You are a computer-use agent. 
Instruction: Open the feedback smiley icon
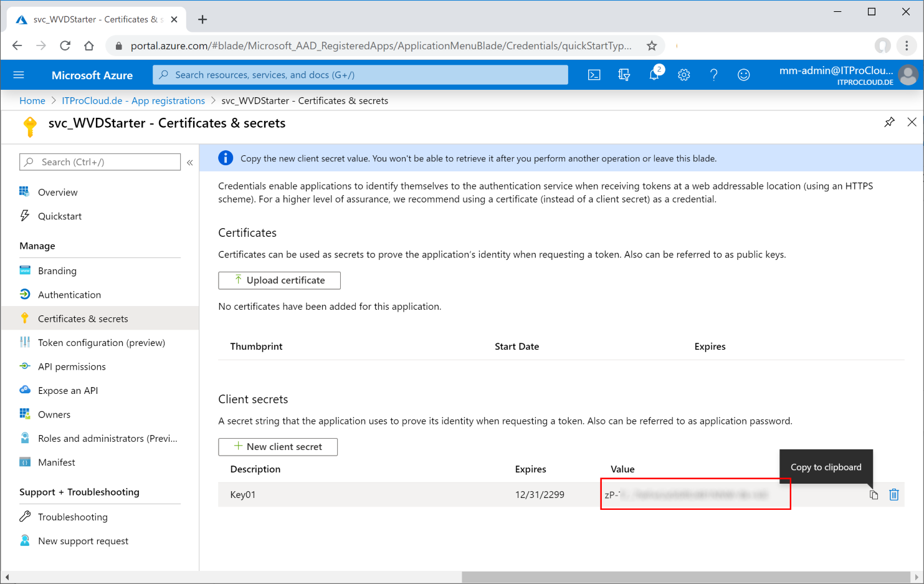pos(744,75)
